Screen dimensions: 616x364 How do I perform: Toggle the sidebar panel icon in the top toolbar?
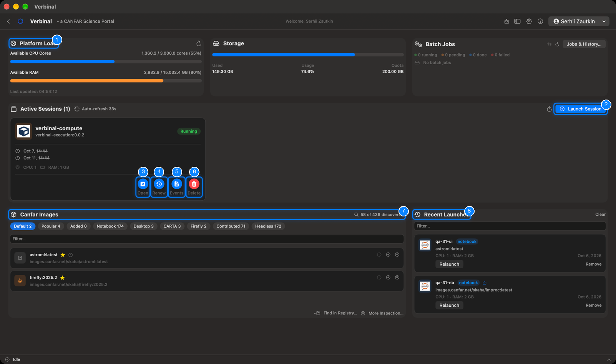click(517, 22)
